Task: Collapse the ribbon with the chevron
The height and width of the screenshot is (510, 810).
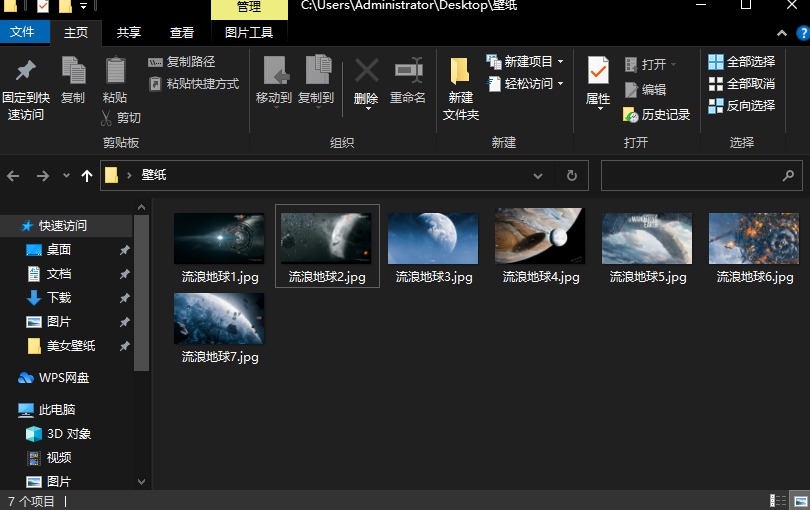Action: tap(782, 33)
